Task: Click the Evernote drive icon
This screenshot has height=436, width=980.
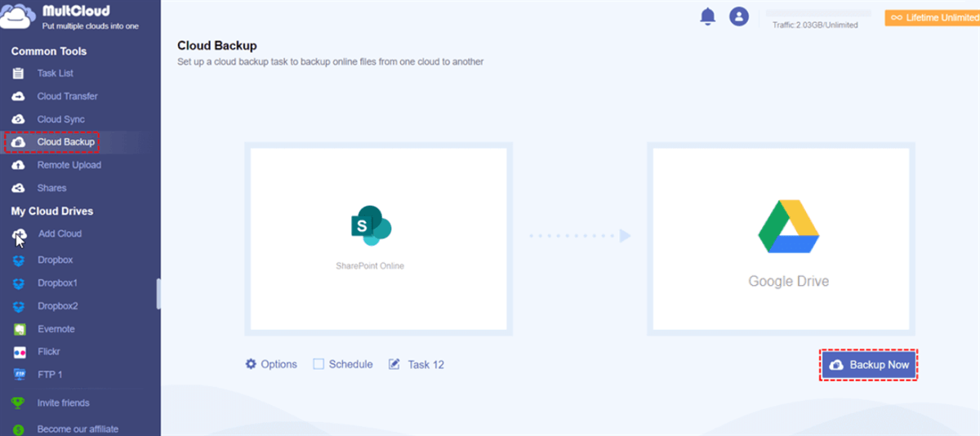Action: click(20, 329)
